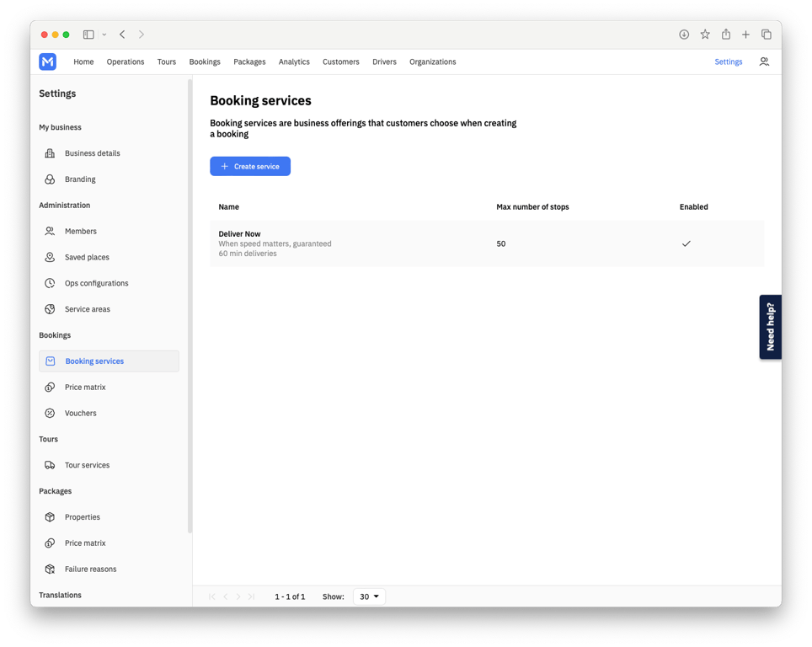Screen dimensions: 812x647
Task: Click the Saved places pin icon
Action: point(50,257)
